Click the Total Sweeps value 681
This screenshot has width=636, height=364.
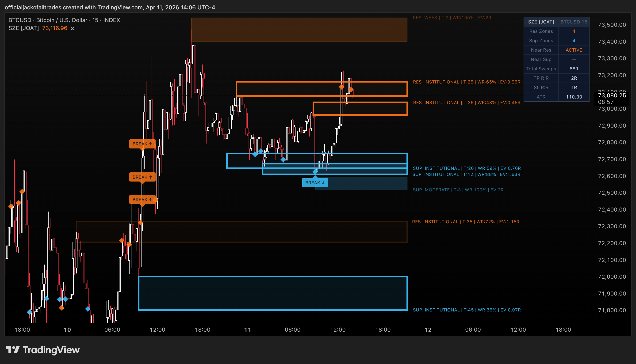(574, 69)
